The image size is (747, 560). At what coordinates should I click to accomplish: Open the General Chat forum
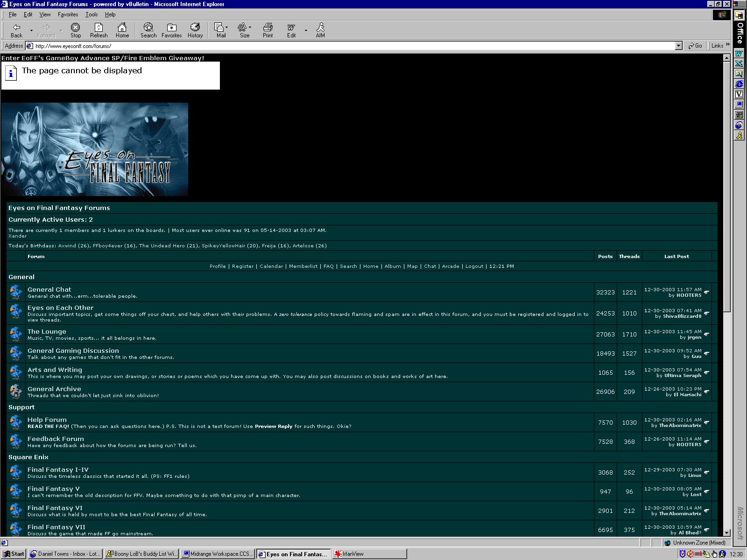pos(49,289)
